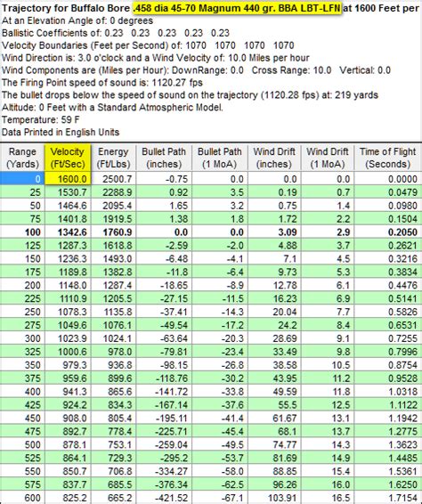Select bullet path value -259.04

tap(164, 444)
